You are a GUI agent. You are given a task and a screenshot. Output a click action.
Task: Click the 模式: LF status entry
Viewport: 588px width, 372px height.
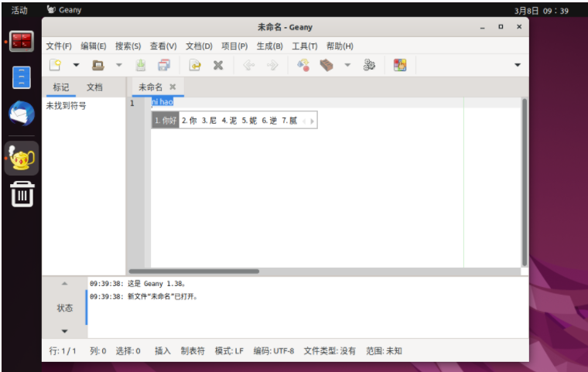click(229, 351)
